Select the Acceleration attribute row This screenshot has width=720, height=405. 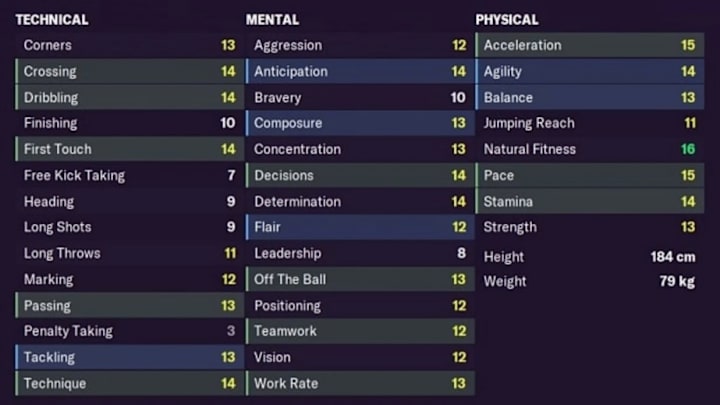coord(590,45)
